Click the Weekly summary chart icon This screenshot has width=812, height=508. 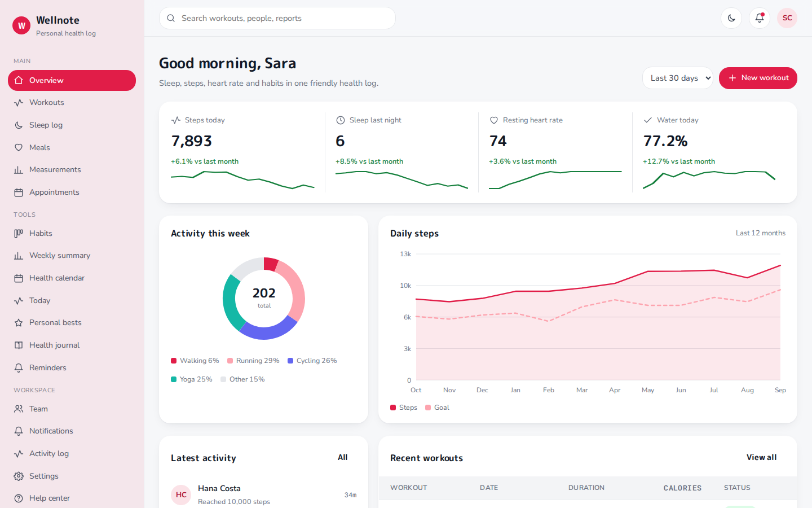coord(19,256)
